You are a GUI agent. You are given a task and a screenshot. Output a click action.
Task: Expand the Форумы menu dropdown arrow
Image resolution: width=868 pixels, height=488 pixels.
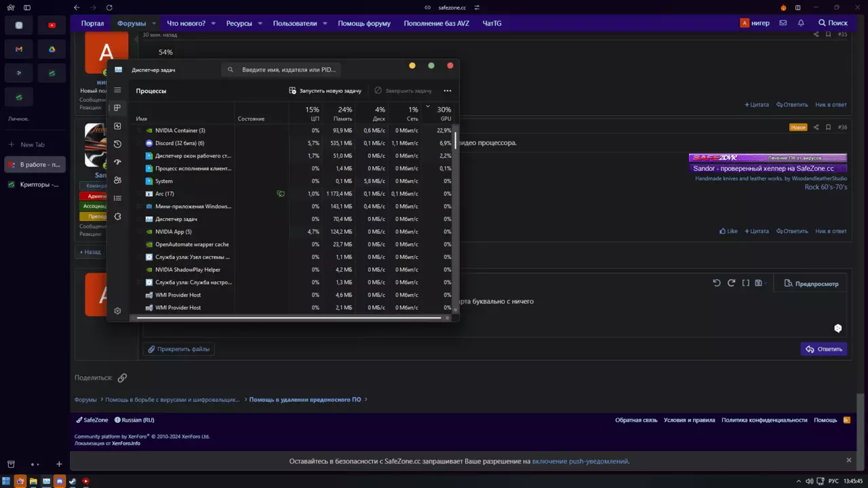154,23
